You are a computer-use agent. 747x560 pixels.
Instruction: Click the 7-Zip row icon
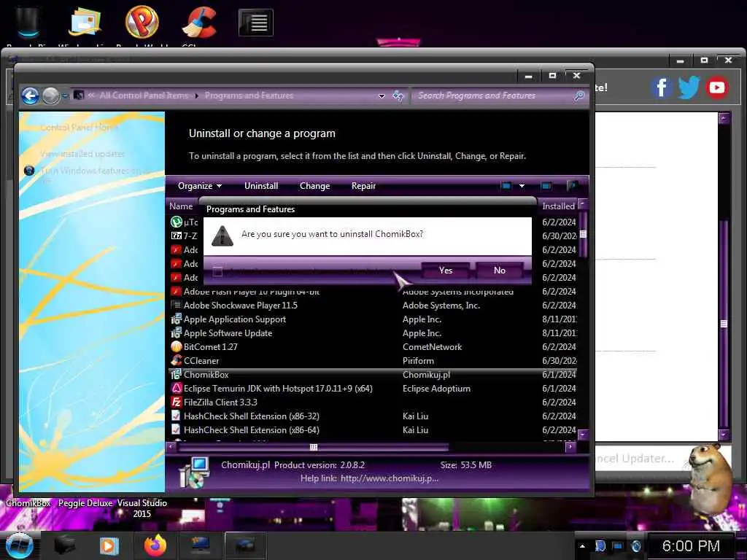(177, 236)
